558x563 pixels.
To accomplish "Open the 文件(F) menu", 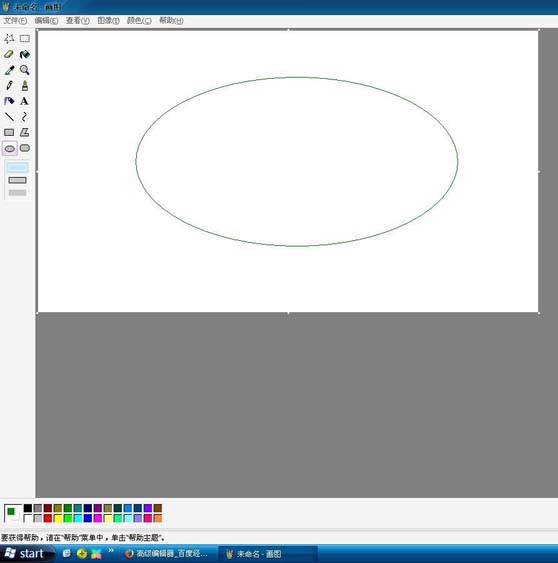I will tap(15, 20).
